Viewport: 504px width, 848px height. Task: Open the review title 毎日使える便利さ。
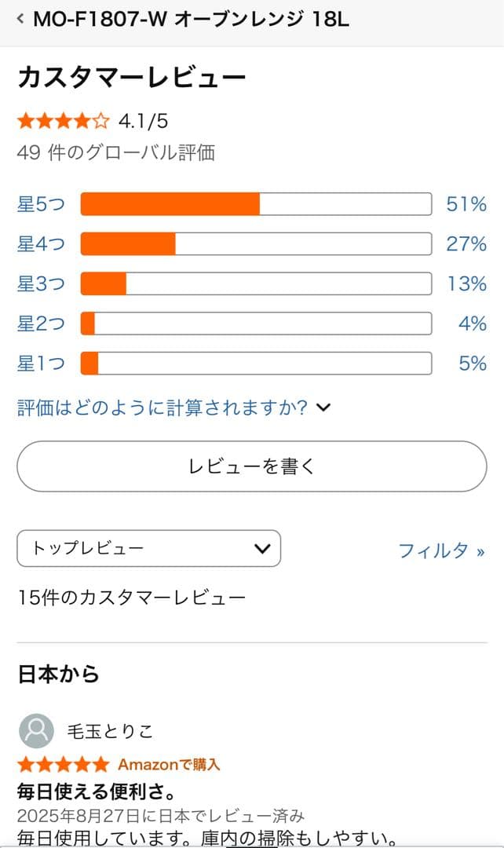95,789
